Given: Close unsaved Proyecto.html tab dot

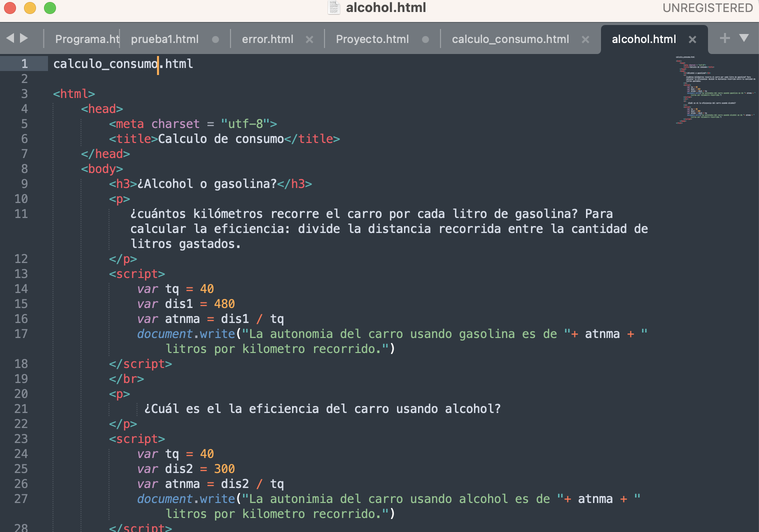Looking at the screenshot, I should [x=425, y=39].
